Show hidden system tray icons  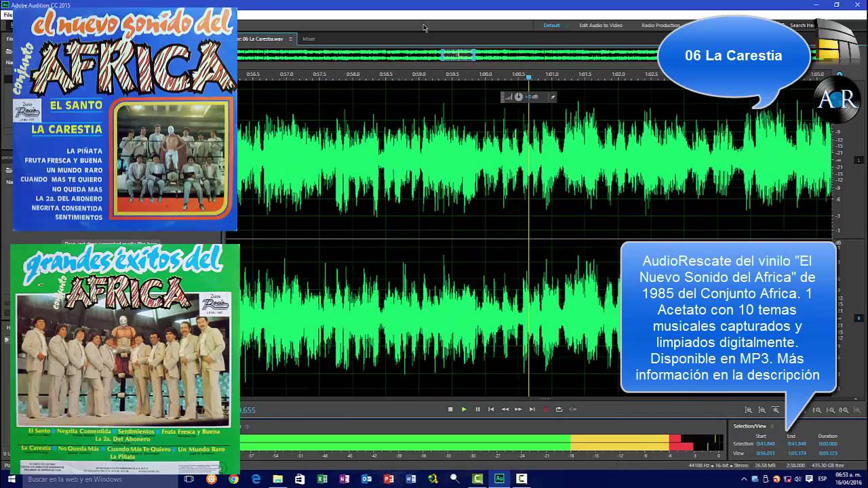[x=744, y=479]
